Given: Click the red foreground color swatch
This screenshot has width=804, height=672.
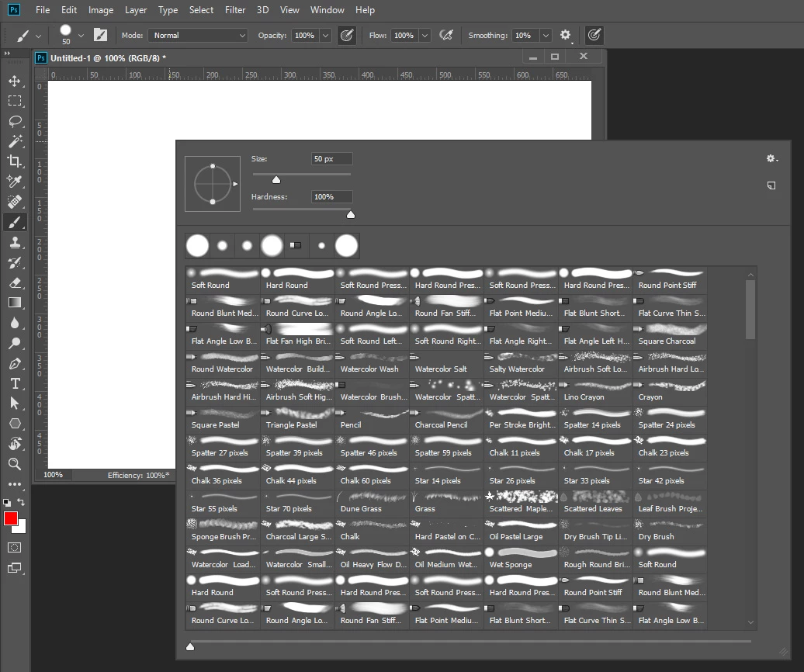Looking at the screenshot, I should click(x=11, y=518).
